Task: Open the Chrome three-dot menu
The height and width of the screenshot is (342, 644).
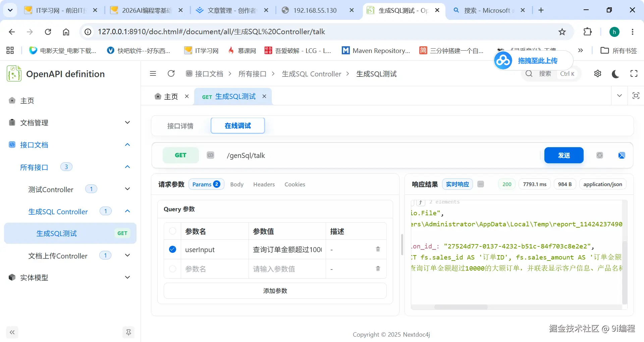Action: (x=633, y=32)
